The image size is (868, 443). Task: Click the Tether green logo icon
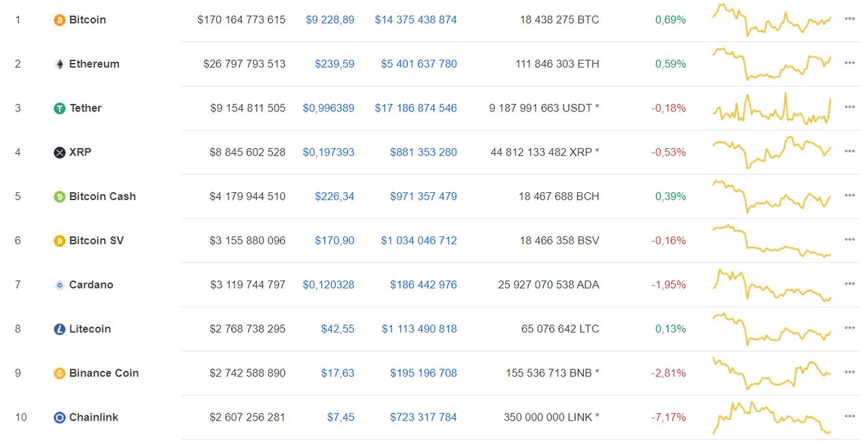[59, 108]
